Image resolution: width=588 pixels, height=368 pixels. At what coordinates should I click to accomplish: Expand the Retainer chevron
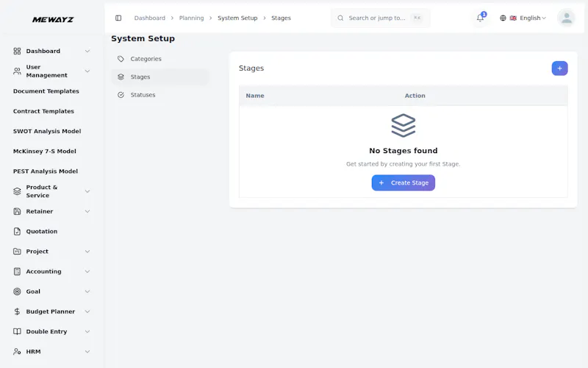pyautogui.click(x=87, y=211)
